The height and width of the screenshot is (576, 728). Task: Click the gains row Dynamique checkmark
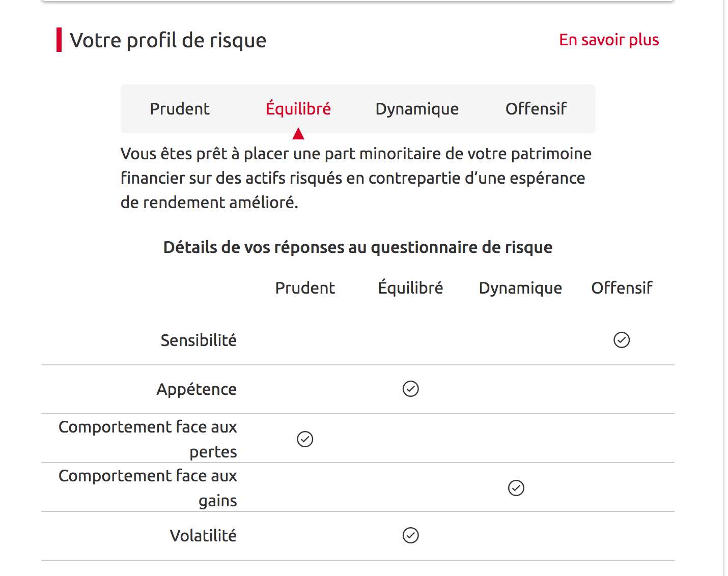pyautogui.click(x=516, y=488)
